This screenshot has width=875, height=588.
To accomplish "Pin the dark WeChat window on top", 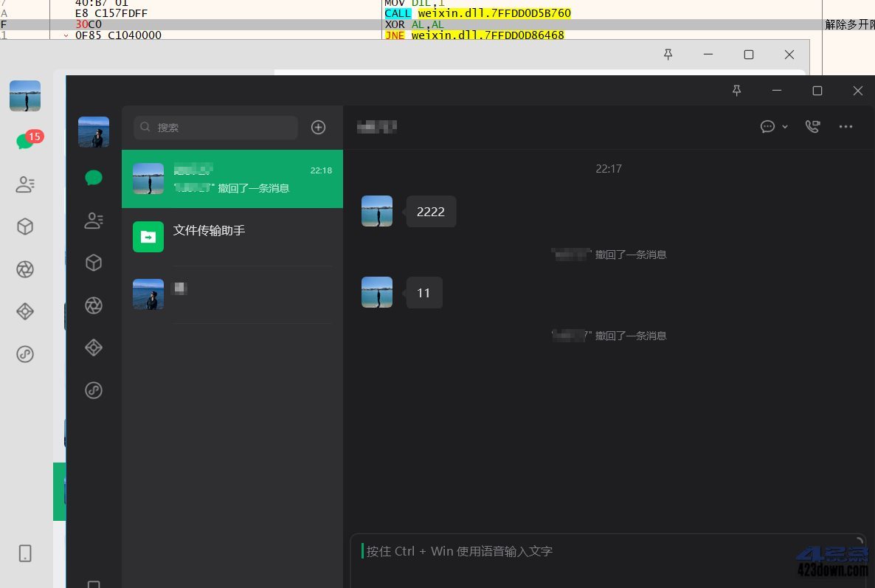I will [x=736, y=90].
